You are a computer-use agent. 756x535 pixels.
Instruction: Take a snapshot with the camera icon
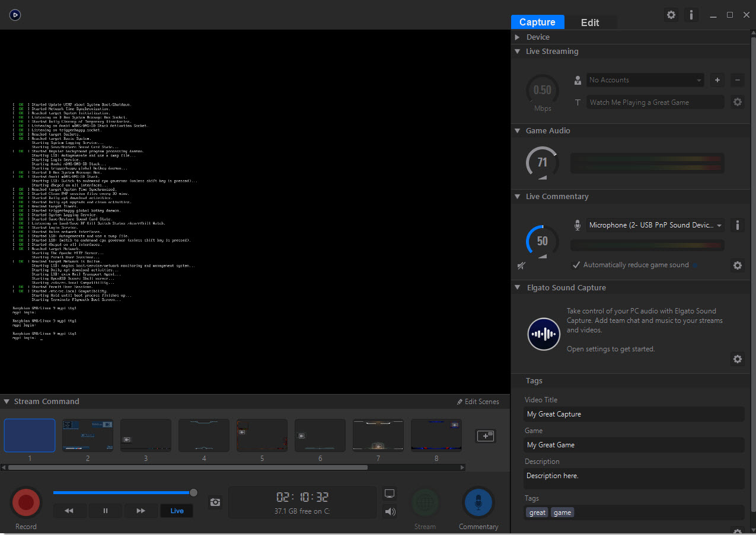click(x=215, y=502)
